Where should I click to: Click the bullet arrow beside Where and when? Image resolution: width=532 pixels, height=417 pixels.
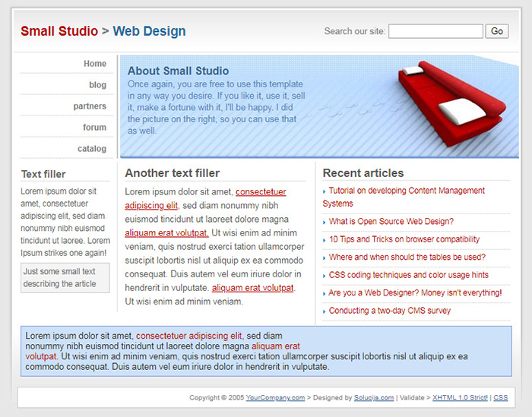325,258
